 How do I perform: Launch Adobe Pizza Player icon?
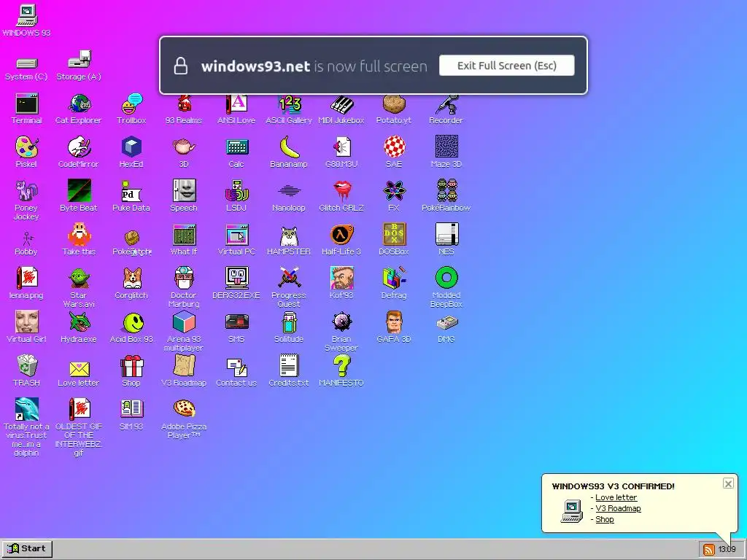tap(184, 410)
